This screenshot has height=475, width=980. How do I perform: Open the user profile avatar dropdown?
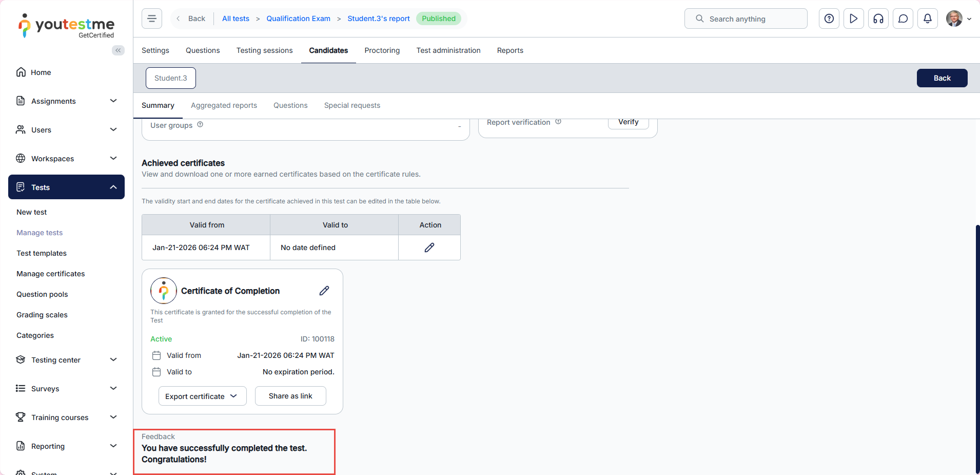(x=958, y=18)
